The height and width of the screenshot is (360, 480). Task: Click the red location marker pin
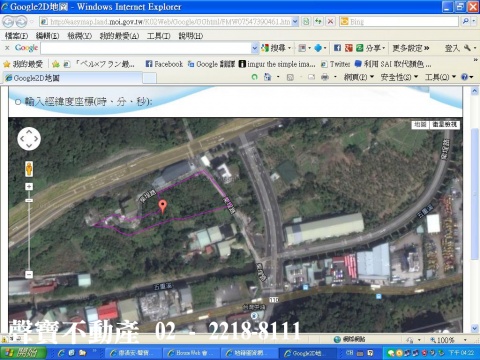click(162, 206)
